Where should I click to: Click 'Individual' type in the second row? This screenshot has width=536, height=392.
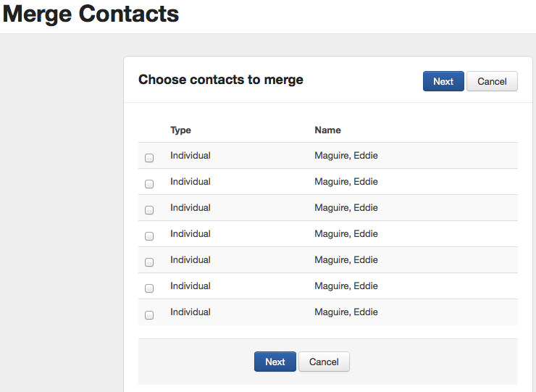point(190,182)
